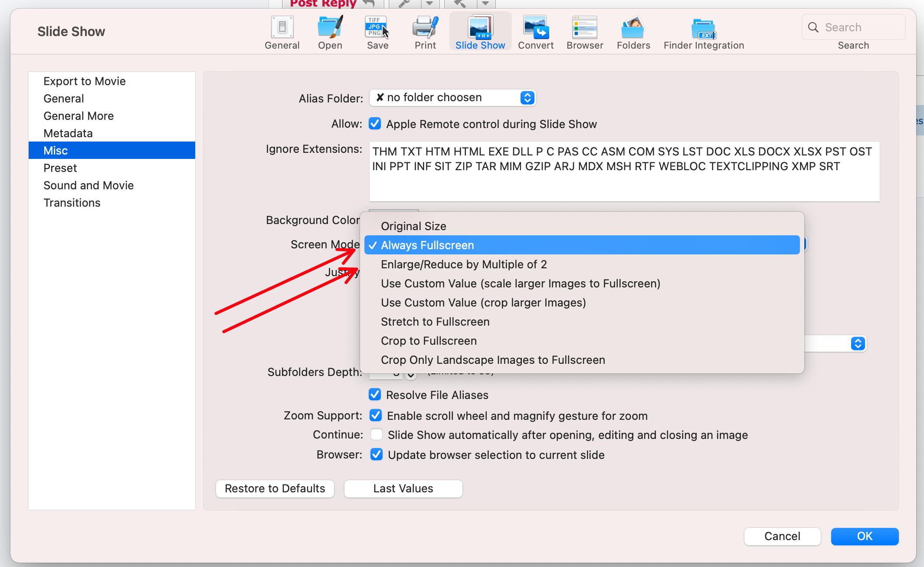Choose Crop Only Landscape Images to Fullscreen

pos(582,359)
